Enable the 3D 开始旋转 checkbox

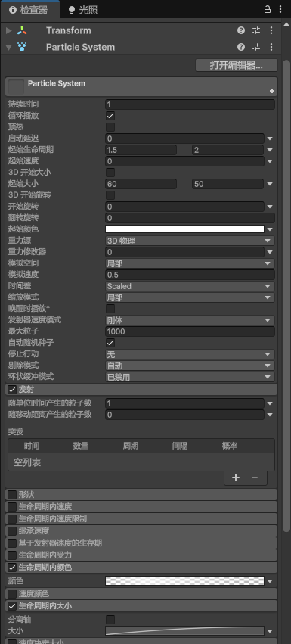point(110,195)
